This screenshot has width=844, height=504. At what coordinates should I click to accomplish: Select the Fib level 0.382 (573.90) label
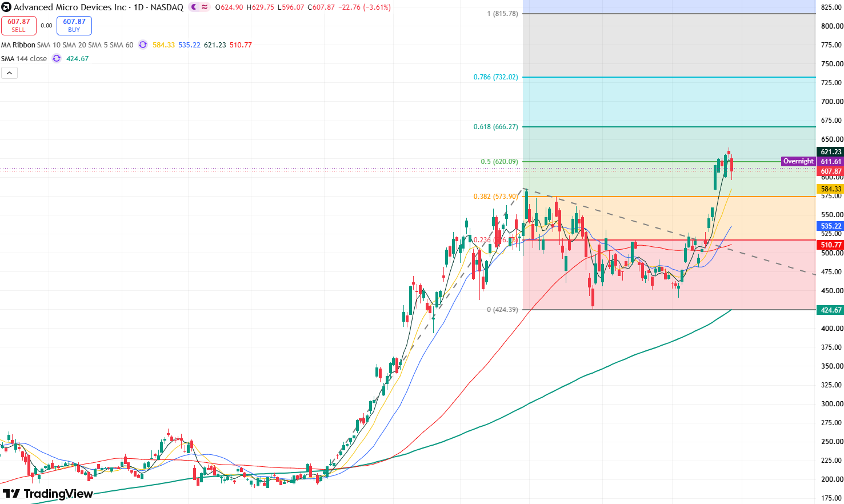pyautogui.click(x=495, y=197)
